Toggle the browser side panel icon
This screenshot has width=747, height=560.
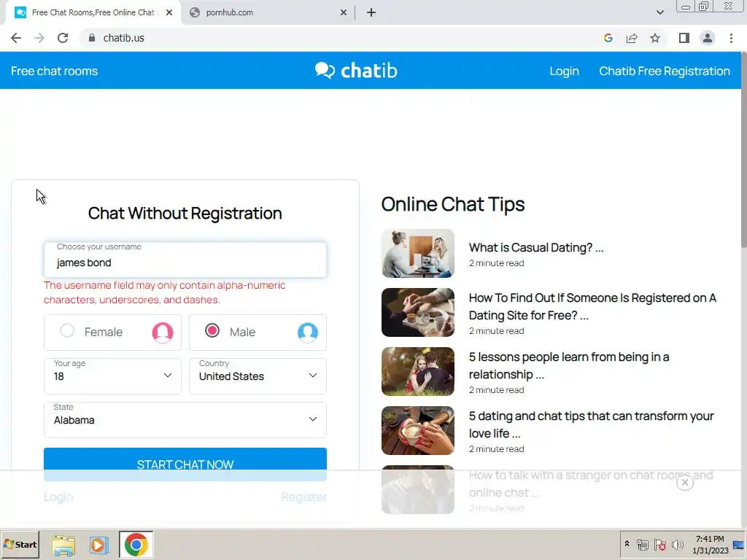(684, 38)
